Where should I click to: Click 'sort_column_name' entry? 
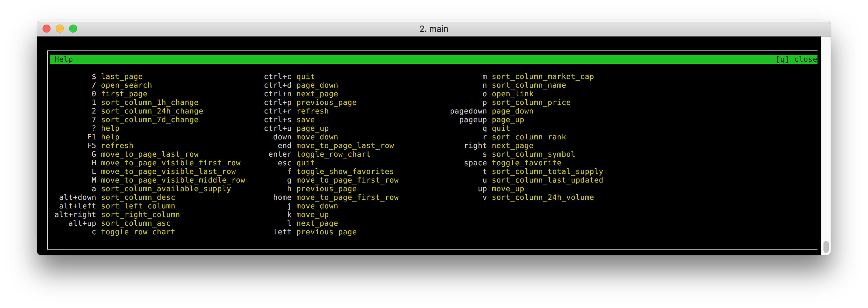click(529, 86)
